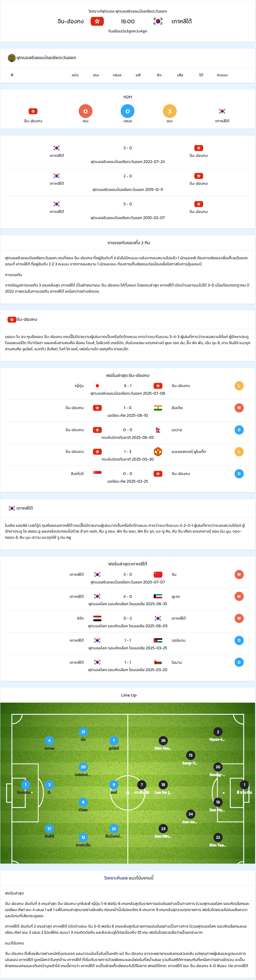Click the Hong Kong flag beside 18:00 kickoff

tap(97, 21)
